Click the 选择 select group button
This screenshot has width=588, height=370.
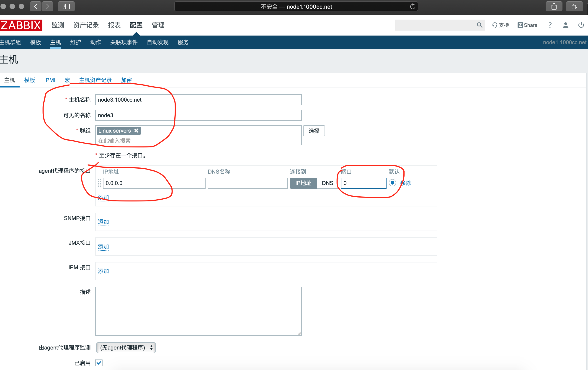[314, 131]
